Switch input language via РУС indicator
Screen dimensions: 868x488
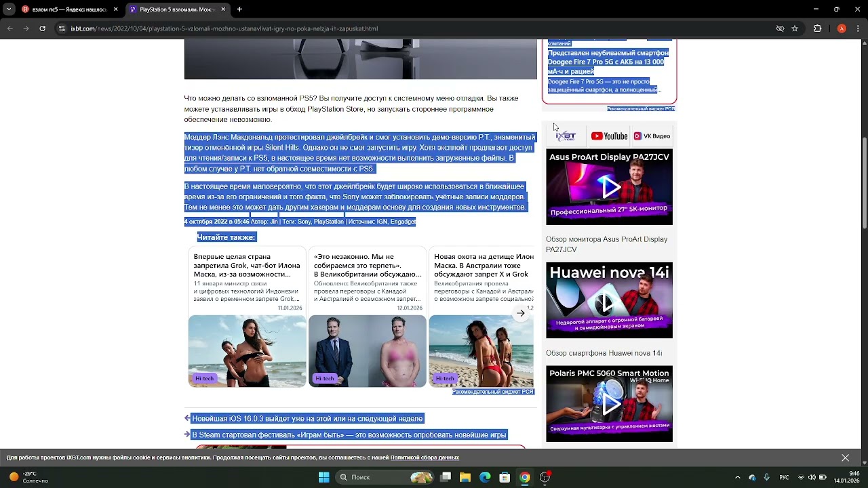point(784,477)
